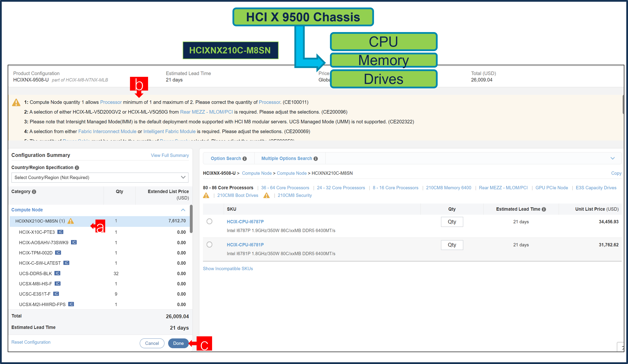This screenshot has width=628, height=364.
Task: Select the HCIX-CPU-I6781P radio button
Action: point(209,245)
